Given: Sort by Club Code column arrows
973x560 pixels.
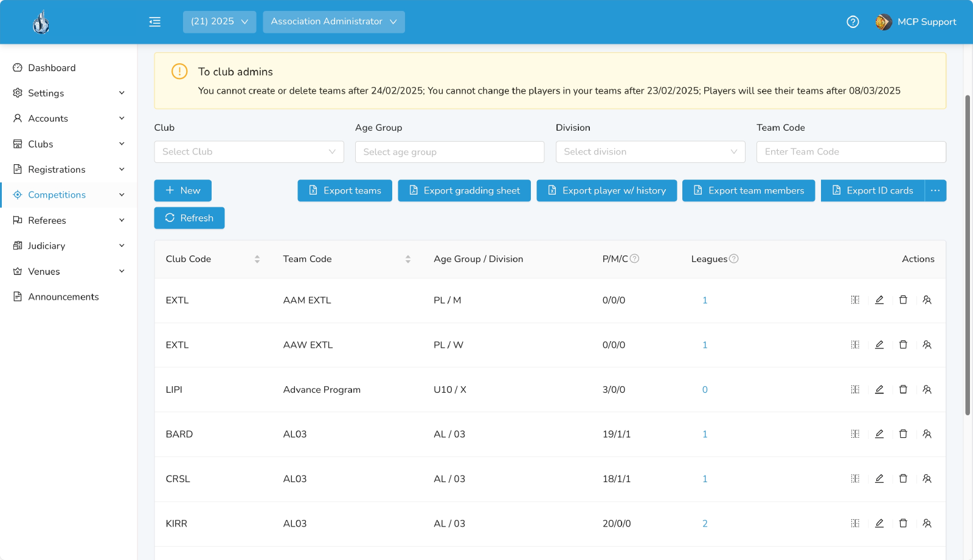Looking at the screenshot, I should pos(257,259).
